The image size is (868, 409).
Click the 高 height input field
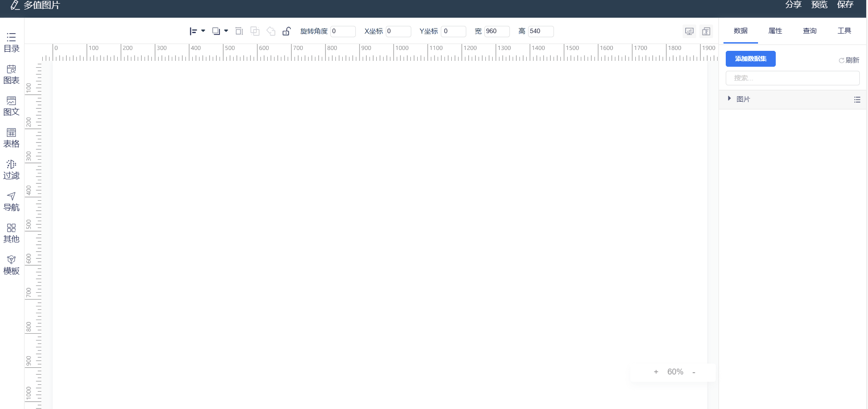(541, 31)
